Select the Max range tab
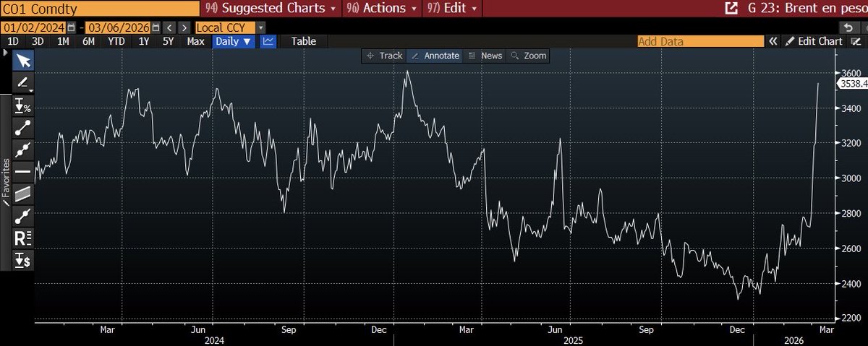The height and width of the screenshot is (346, 868). (x=195, y=41)
